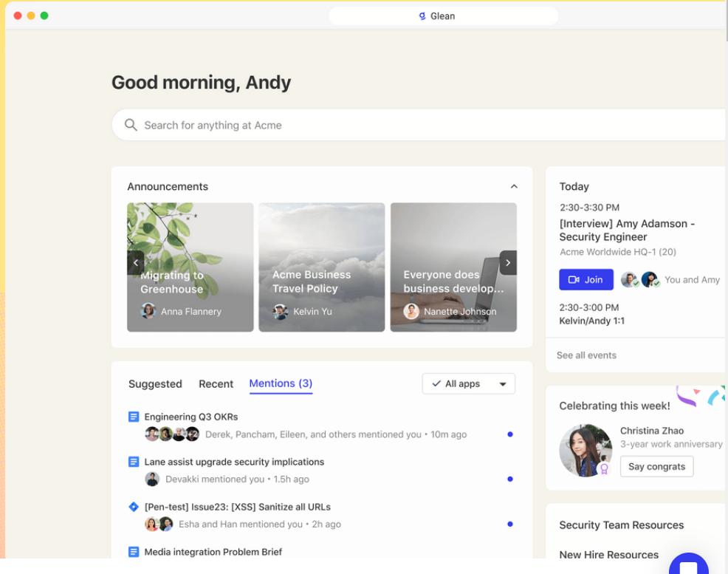Show next announcements with right arrow
This screenshot has width=728, height=574.
point(508,262)
